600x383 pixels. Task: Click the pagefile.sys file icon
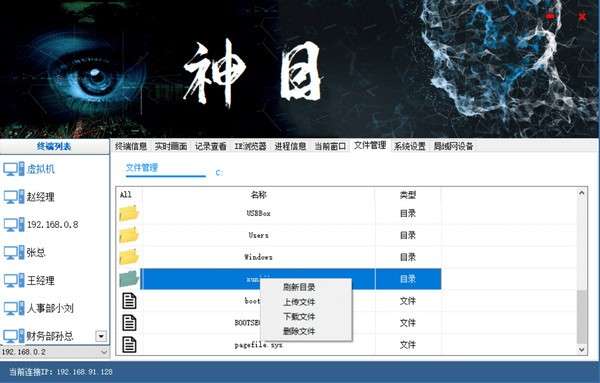(129, 344)
